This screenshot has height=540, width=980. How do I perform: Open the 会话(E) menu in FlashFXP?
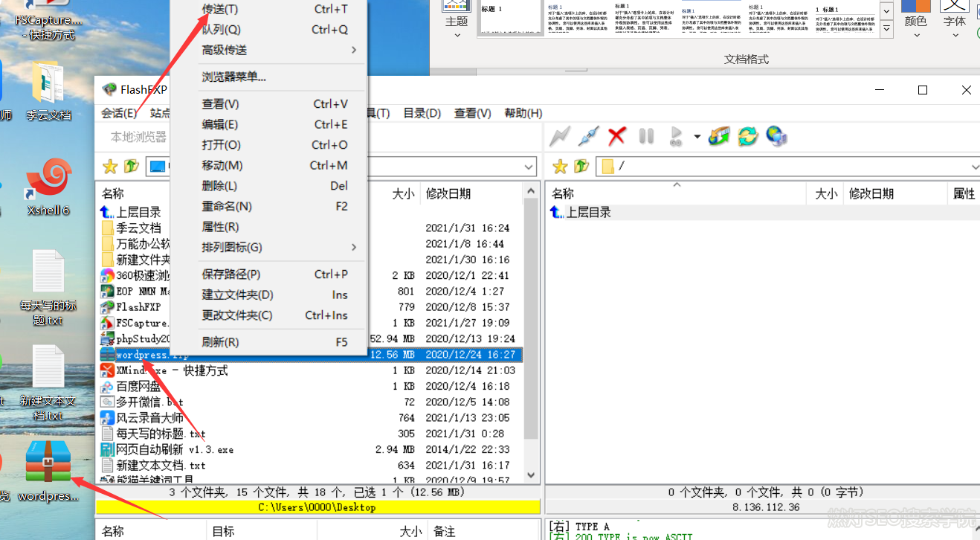tap(119, 113)
